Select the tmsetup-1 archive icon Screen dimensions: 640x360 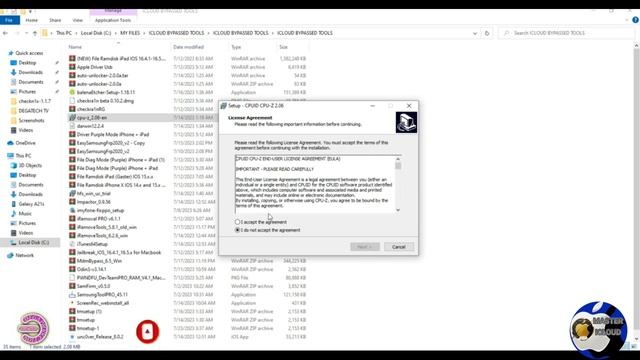(72, 328)
